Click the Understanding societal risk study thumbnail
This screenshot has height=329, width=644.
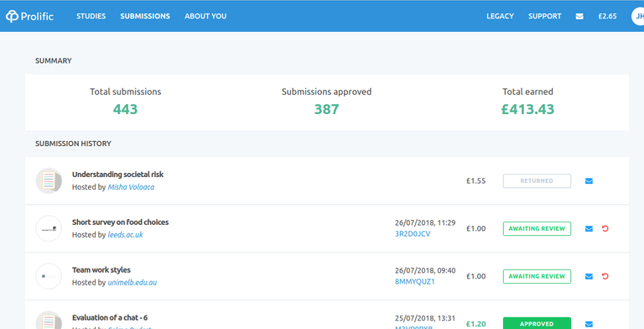tap(49, 181)
